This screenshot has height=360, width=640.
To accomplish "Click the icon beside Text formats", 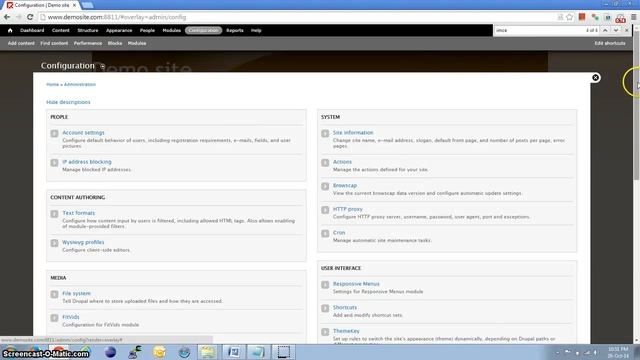I will [54, 214].
